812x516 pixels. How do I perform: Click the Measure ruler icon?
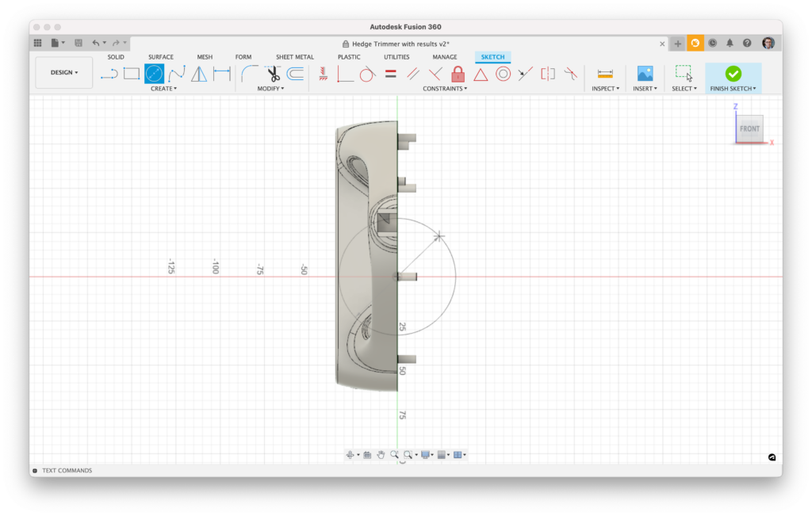(x=605, y=74)
